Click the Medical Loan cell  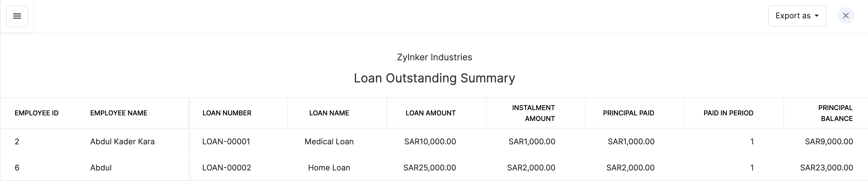pyautogui.click(x=329, y=142)
